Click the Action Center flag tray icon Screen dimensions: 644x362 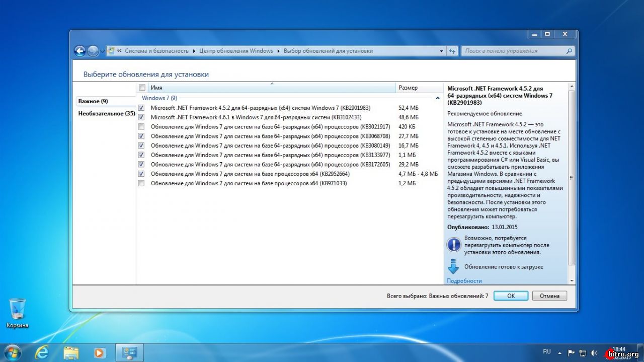pyautogui.click(x=571, y=352)
